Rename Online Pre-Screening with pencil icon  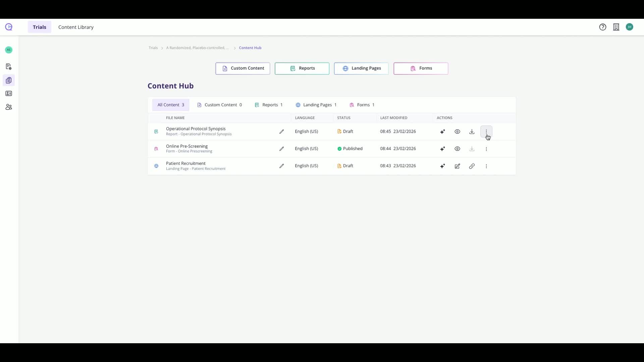281,149
